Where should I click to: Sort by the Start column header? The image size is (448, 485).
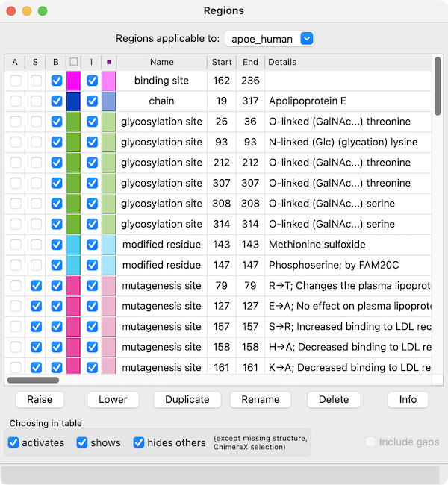click(221, 62)
